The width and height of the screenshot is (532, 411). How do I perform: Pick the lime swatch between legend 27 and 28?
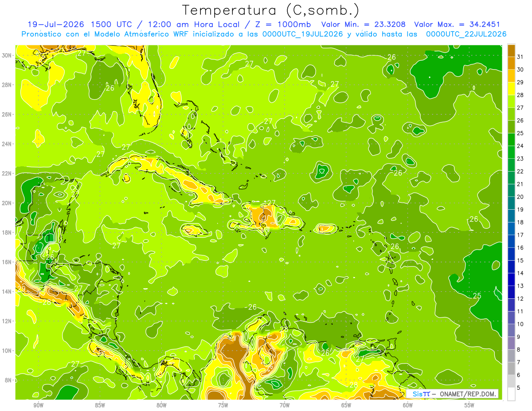click(511, 101)
